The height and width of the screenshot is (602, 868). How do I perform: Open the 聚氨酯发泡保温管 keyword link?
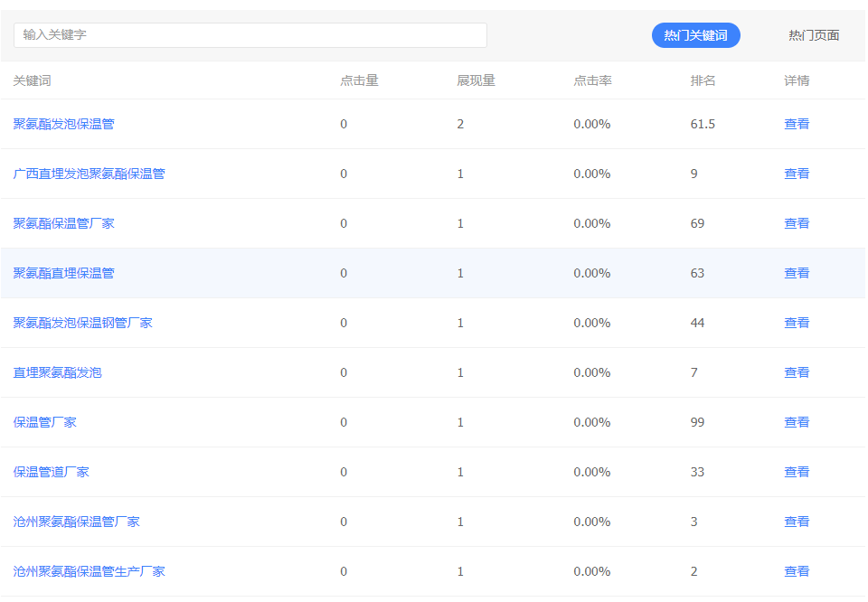click(x=63, y=124)
